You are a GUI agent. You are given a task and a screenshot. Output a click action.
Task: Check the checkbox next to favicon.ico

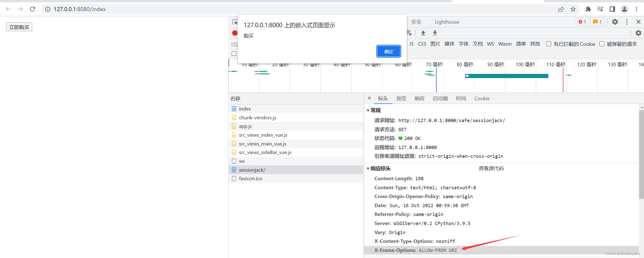tap(234, 178)
